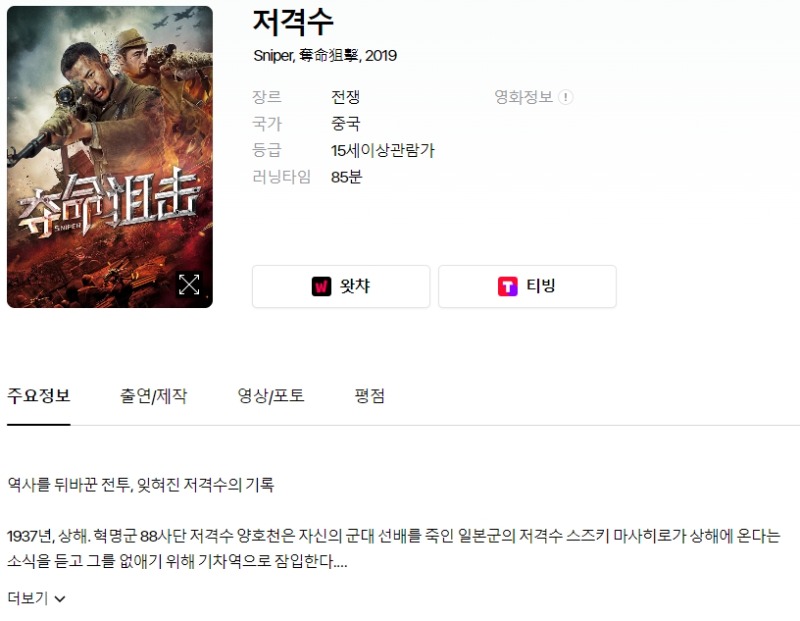
Task: Open the 평점 ratings tab
Action: coord(370,396)
